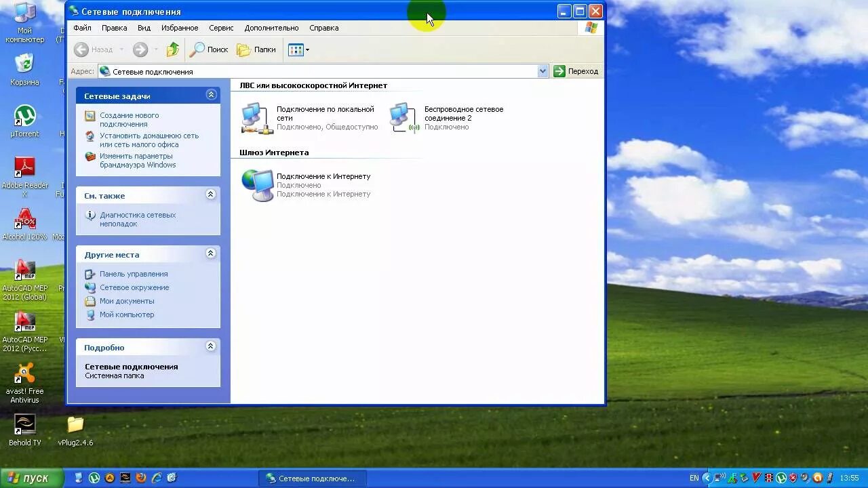Select the vPlug2.4.6 folder on desktop

click(75, 430)
